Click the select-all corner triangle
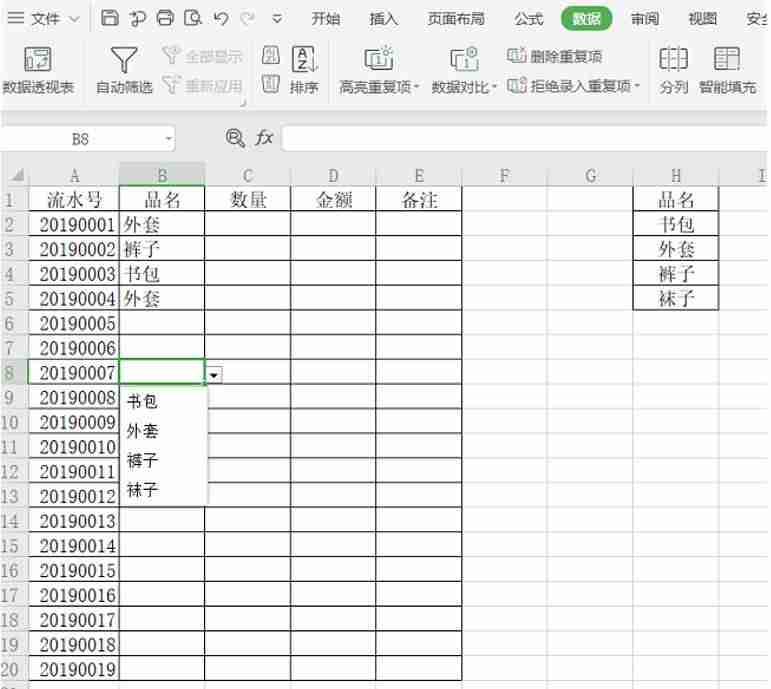This screenshot has width=771, height=689. [x=18, y=175]
